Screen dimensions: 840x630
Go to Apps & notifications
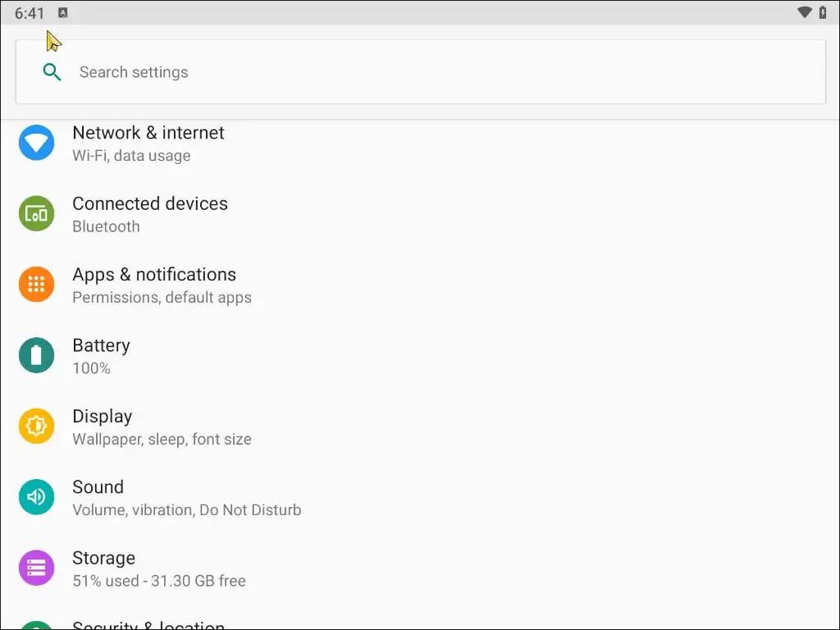click(154, 275)
